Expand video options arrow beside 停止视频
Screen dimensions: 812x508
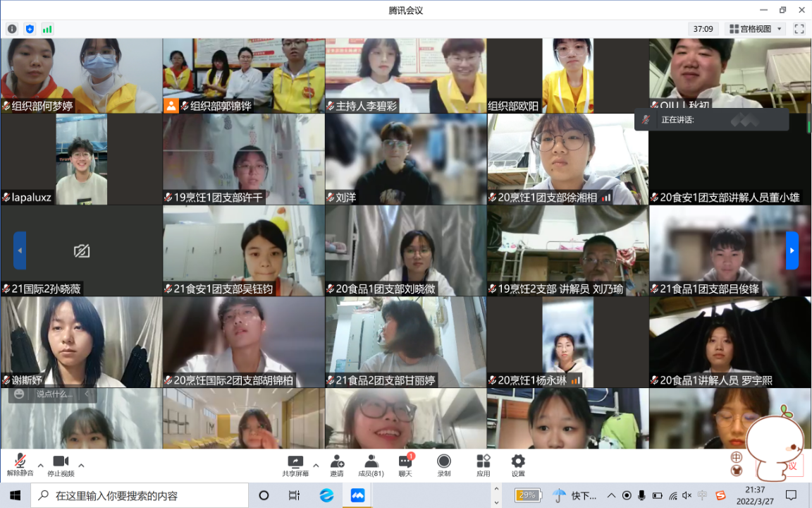pyautogui.click(x=81, y=465)
